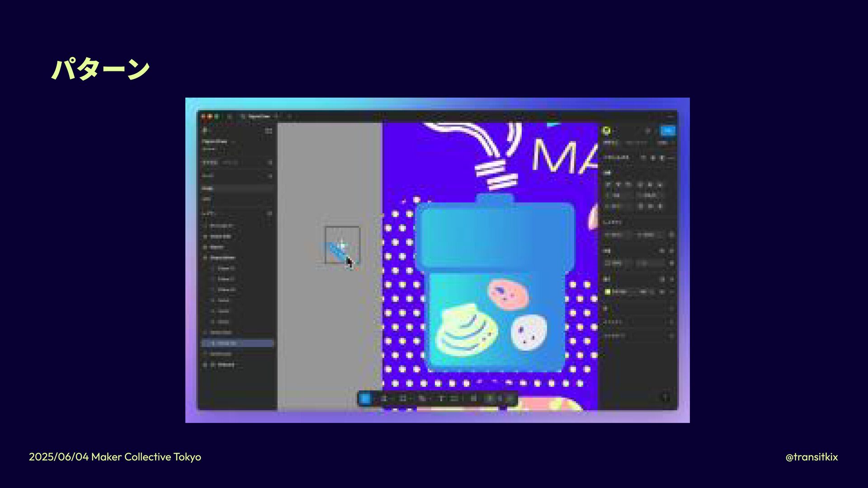Click the home icon in the tab bar
Image resolution: width=868 pixels, height=488 pixels.
(230, 117)
